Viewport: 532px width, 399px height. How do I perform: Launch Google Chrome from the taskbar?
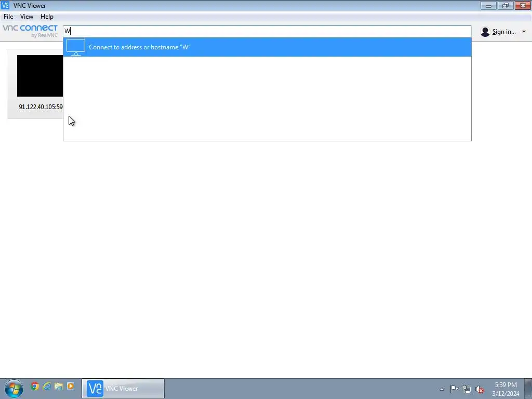point(35,386)
